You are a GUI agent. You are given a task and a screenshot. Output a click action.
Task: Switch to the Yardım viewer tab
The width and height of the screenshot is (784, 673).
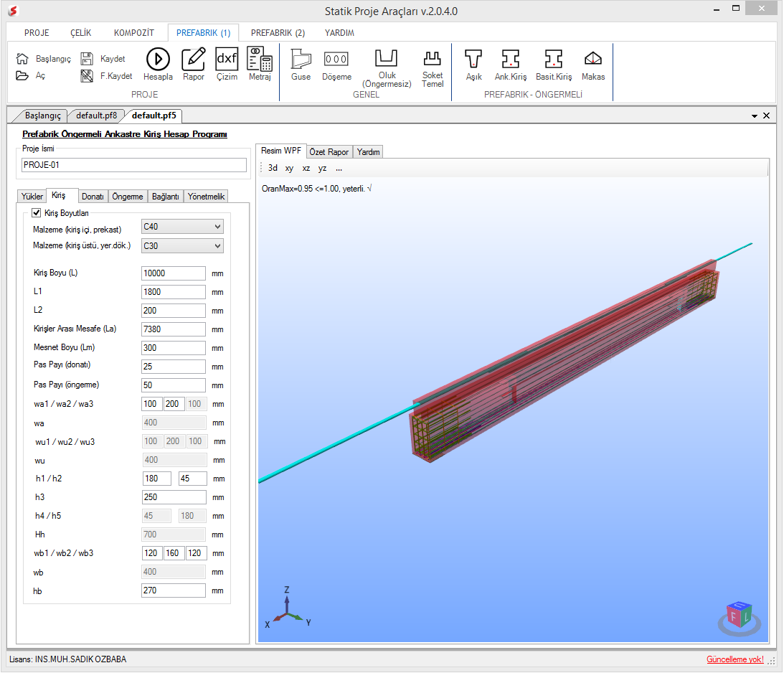369,152
